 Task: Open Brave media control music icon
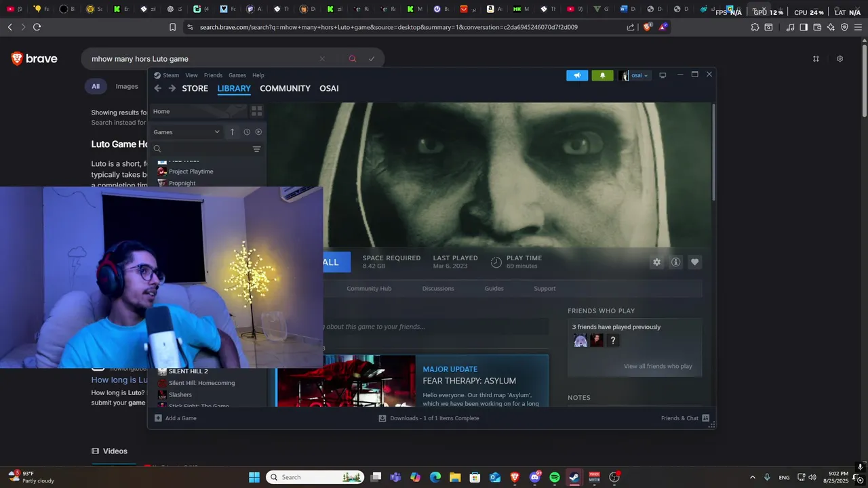pos(790,27)
